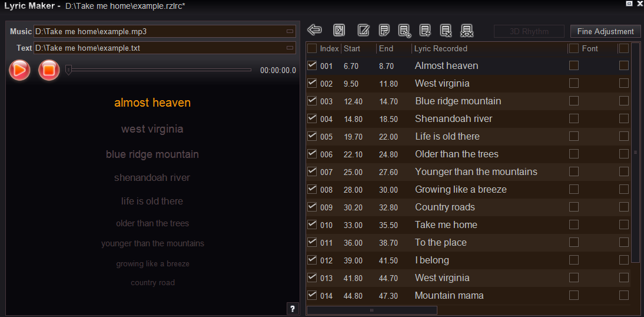Image resolution: width=644 pixels, height=317 pixels.
Task: Click shenandoah river in lyric preview
Action: (x=152, y=177)
